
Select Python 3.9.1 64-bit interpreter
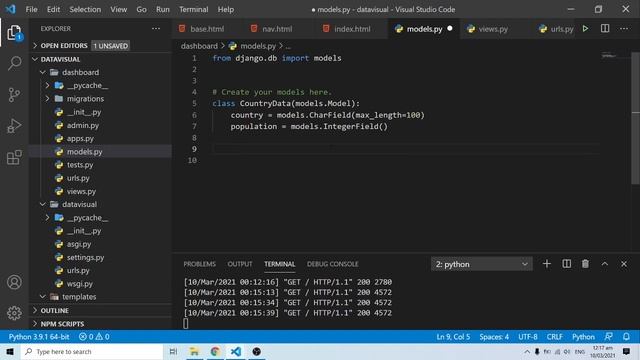[x=39, y=337]
